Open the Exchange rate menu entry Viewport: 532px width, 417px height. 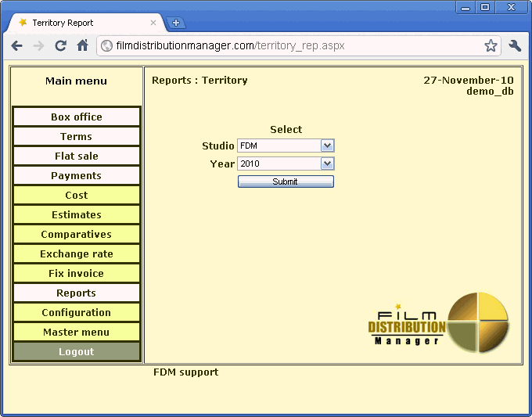[x=77, y=254]
